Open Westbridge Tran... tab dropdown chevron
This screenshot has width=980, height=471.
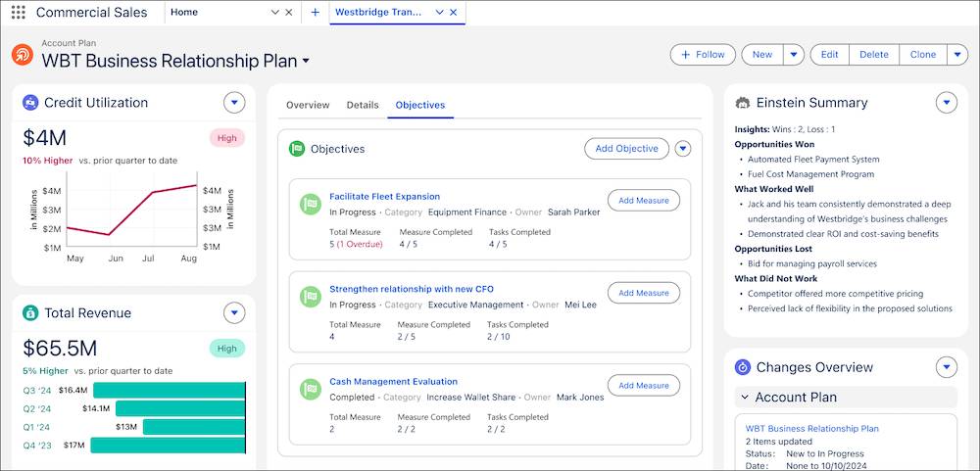click(x=439, y=12)
